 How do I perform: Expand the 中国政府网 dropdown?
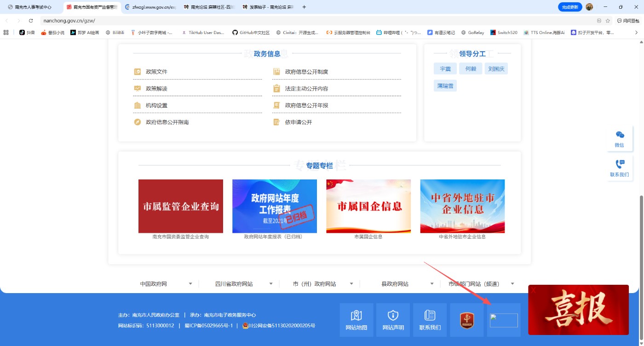(190, 284)
